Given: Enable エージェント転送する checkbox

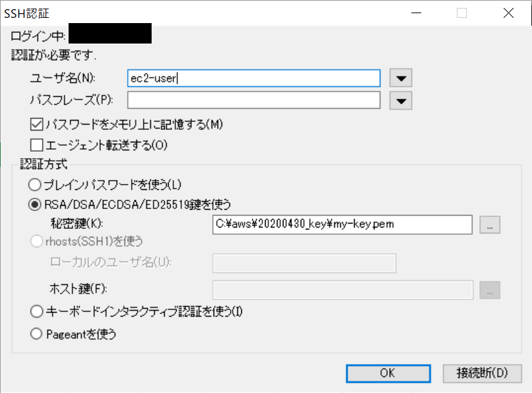Looking at the screenshot, I should tap(37, 145).
